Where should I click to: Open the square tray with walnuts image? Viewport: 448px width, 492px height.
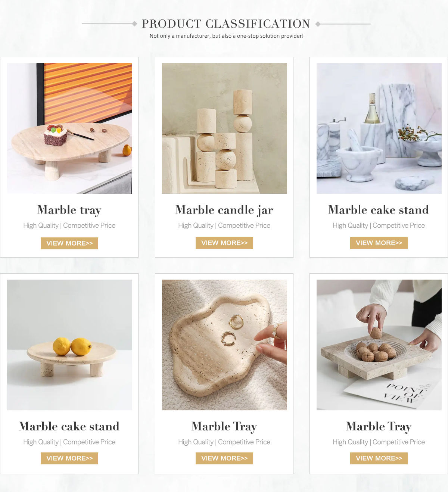pyautogui.click(x=379, y=345)
